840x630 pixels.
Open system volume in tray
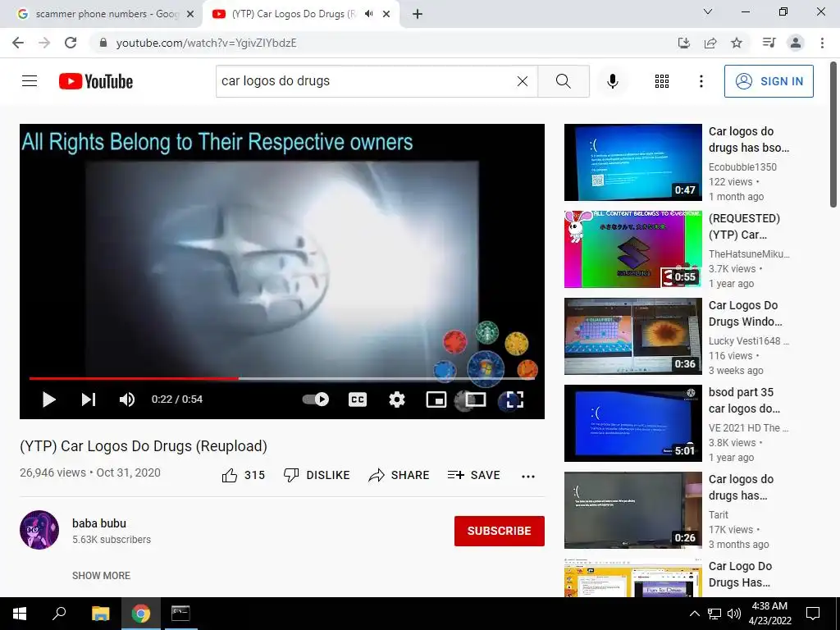734,614
